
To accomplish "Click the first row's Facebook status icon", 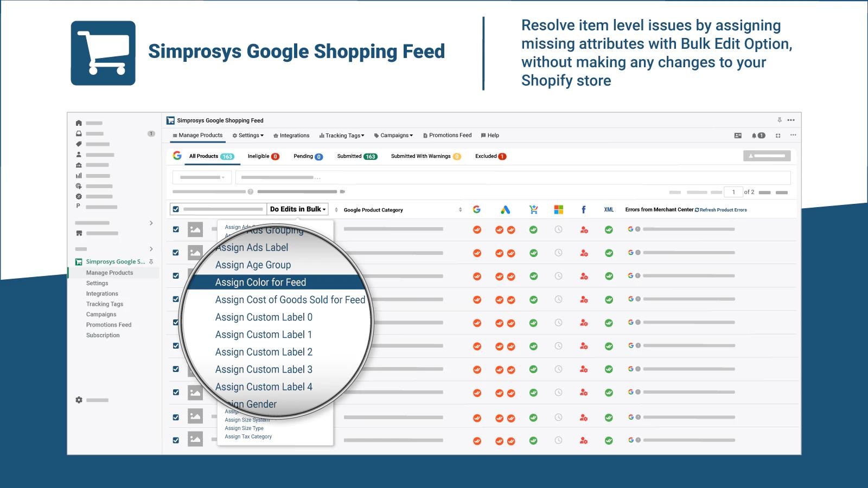I will [584, 230].
